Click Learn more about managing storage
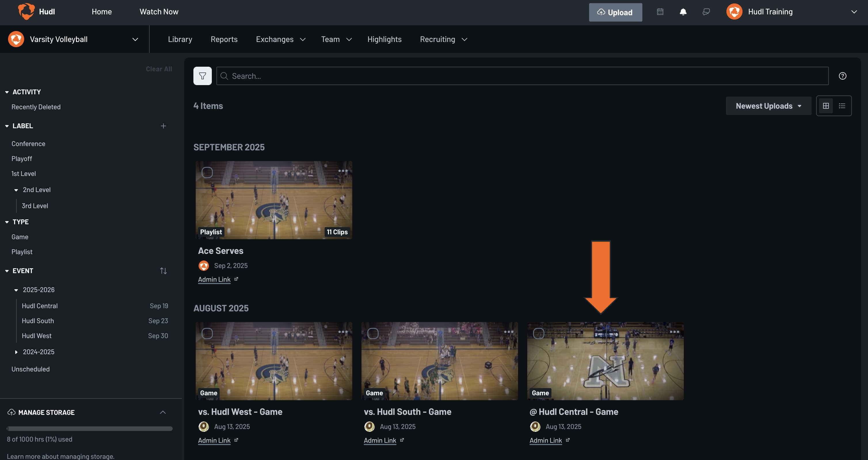Viewport: 868px width, 460px height. click(61, 456)
